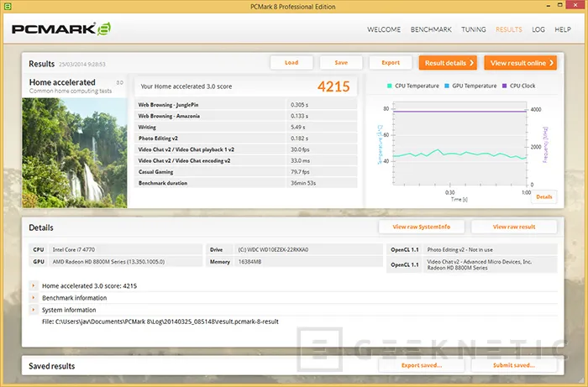This screenshot has height=387, width=588.
Task: Select the Web Browsing - Amazonia row
Action: point(245,116)
